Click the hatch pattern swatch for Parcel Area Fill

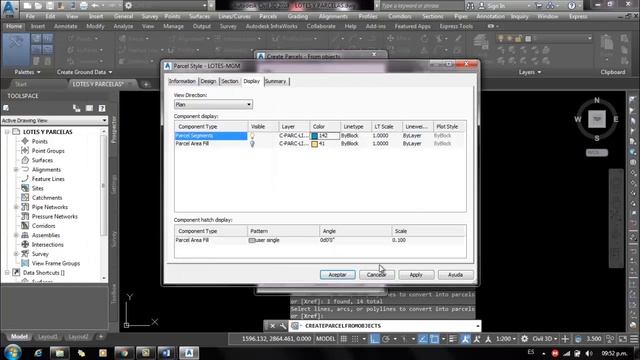coord(252,240)
